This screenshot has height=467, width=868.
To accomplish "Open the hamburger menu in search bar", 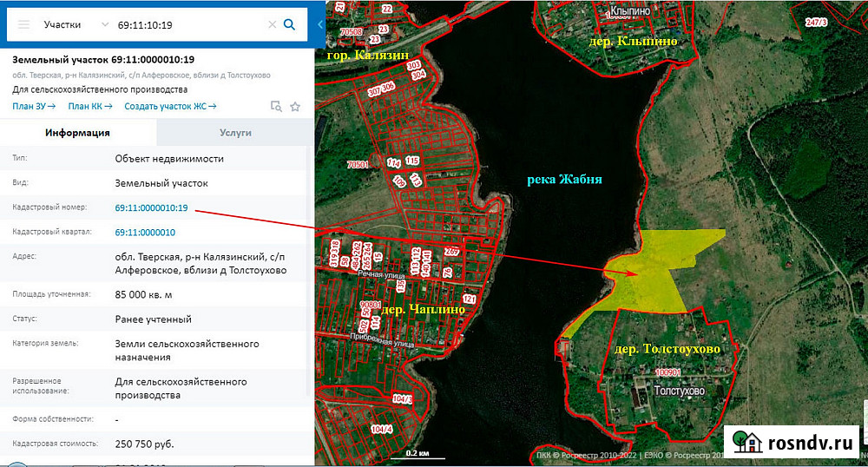I will click(23, 24).
